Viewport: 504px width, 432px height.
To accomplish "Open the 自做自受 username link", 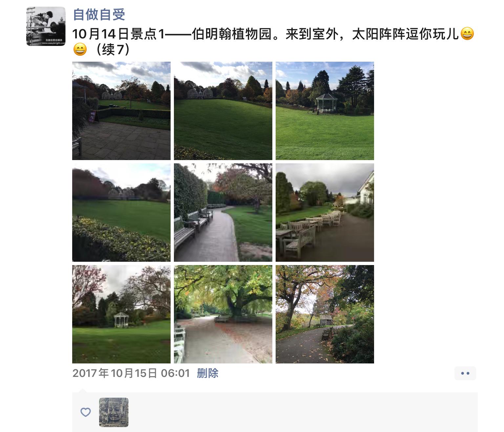I will pos(99,14).
